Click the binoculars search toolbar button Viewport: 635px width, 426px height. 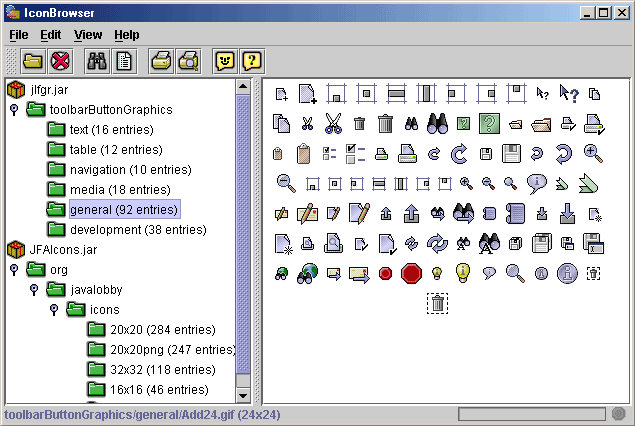[97, 61]
